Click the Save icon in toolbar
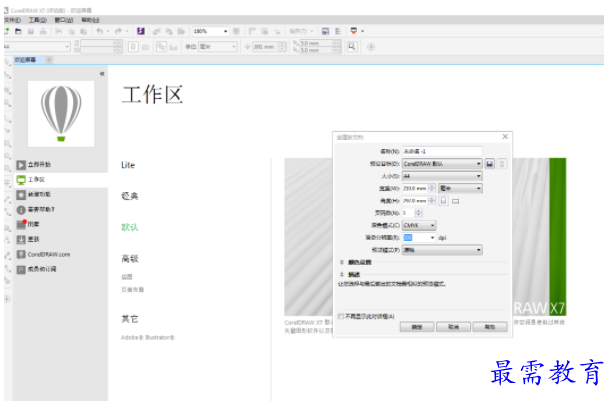Image resolution: width=612 pixels, height=404 pixels. tap(31, 31)
